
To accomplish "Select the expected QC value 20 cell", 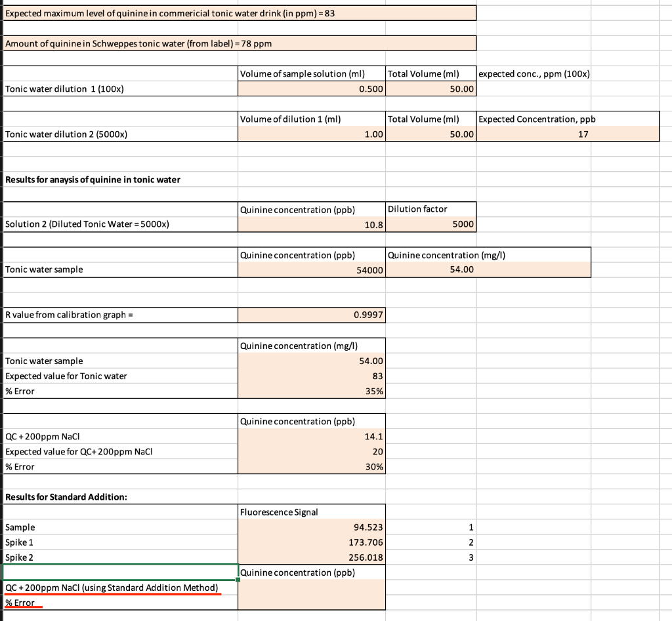I will point(312,451).
